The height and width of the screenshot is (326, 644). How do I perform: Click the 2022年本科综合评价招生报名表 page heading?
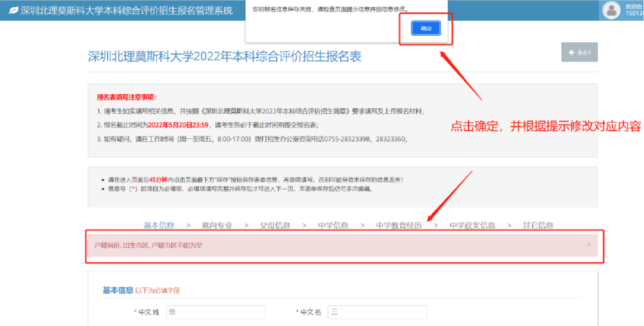coord(224,57)
